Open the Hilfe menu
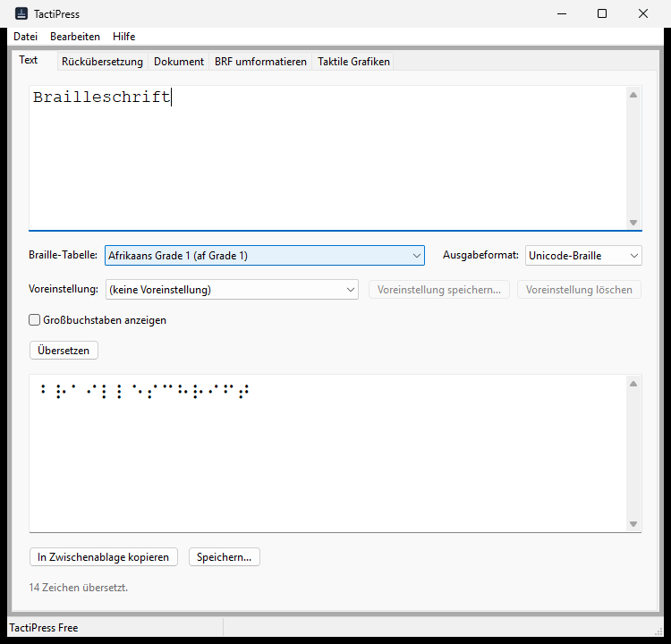The image size is (671, 644). 124,37
